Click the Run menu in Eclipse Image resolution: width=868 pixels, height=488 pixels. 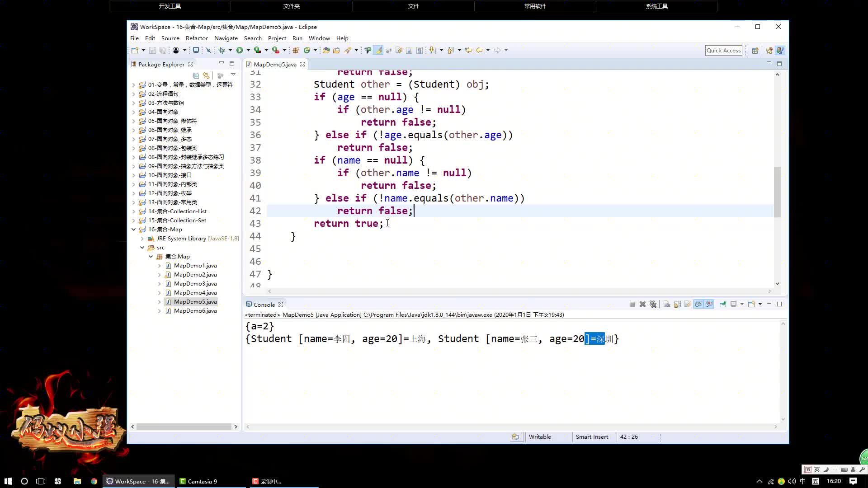click(297, 38)
